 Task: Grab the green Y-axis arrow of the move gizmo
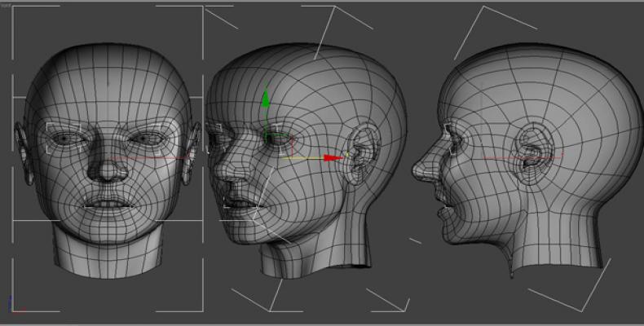point(266,99)
